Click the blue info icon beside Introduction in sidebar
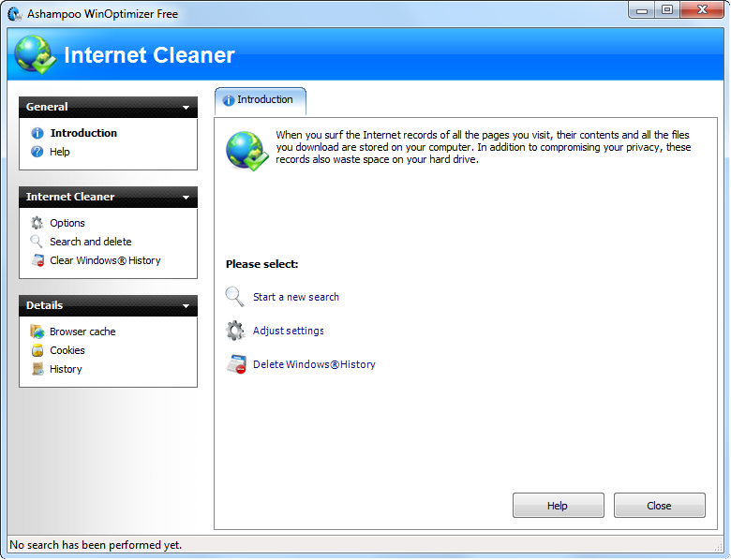This screenshot has height=560, width=731. click(37, 133)
